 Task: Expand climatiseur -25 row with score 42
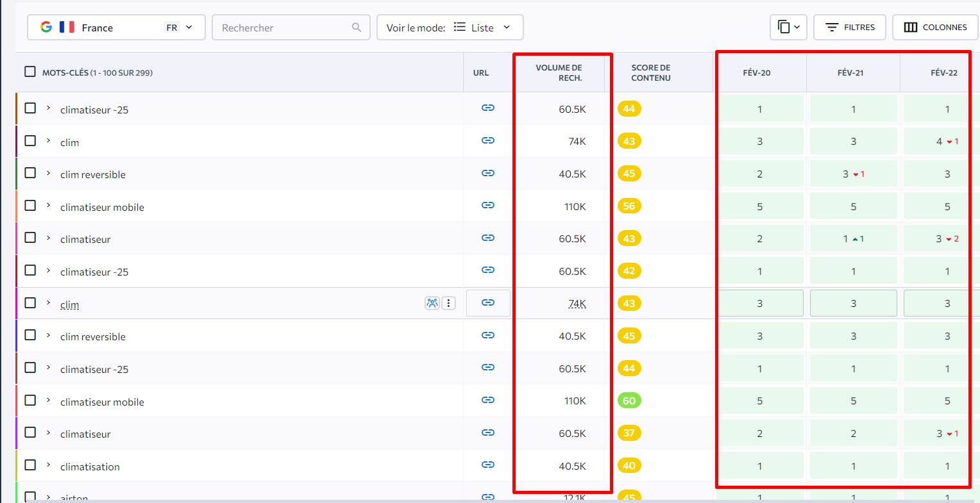coord(48,270)
